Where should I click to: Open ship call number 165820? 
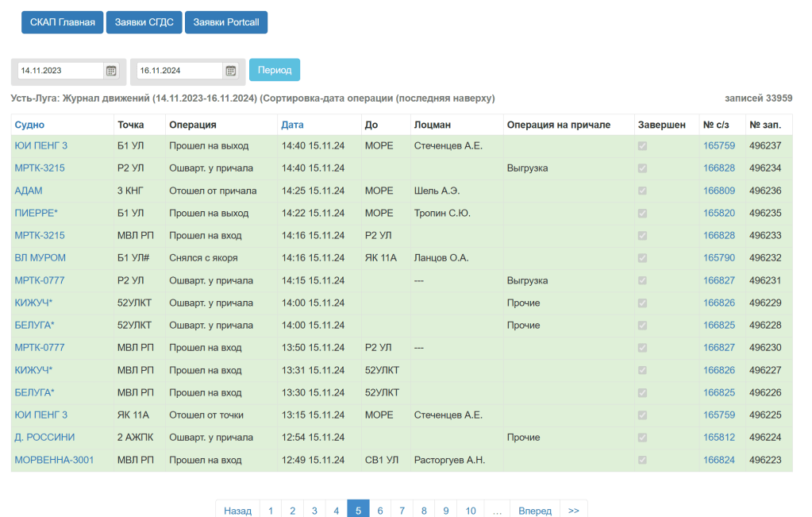(719, 213)
